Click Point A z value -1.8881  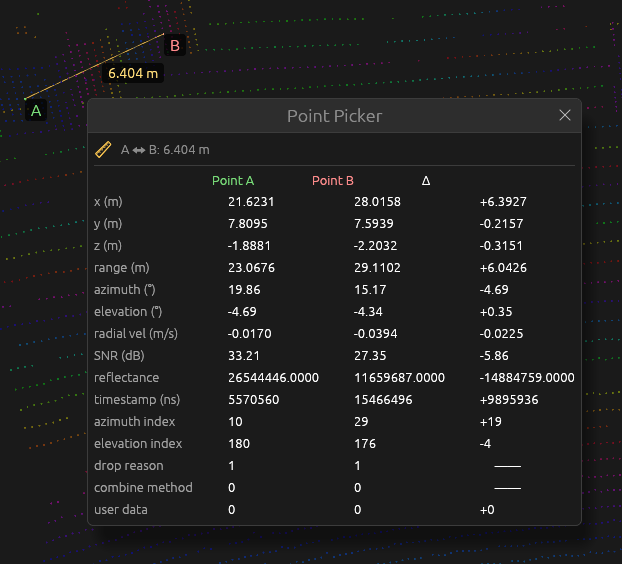pos(249,246)
